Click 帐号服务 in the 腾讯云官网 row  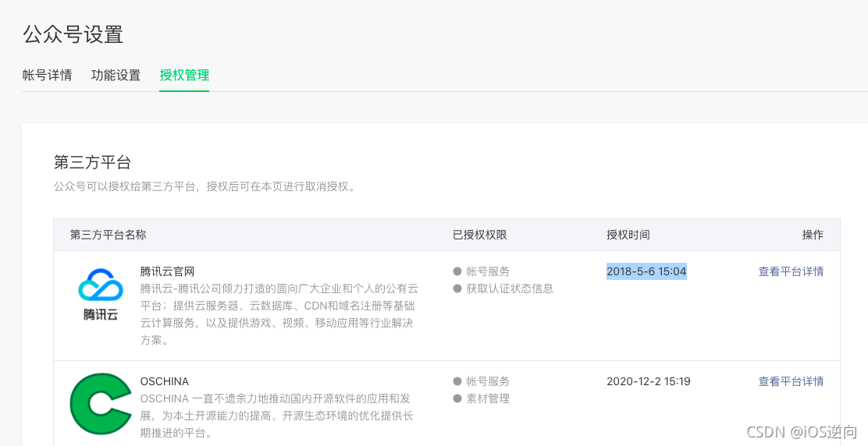point(482,271)
